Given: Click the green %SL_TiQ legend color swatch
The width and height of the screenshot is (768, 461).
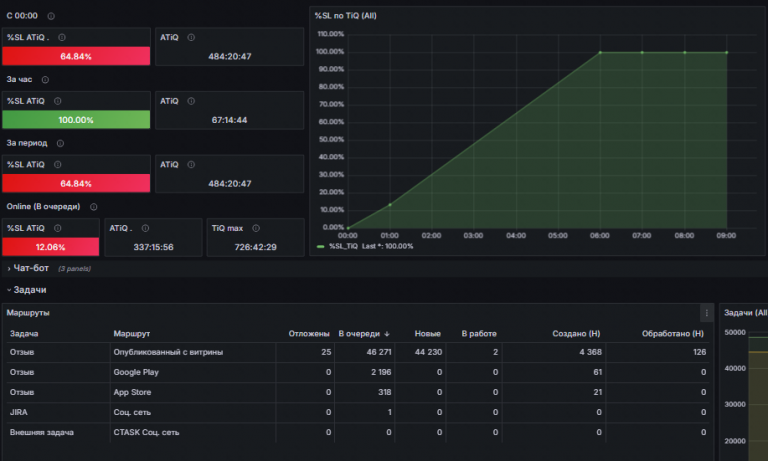Looking at the screenshot, I should tap(320, 247).
